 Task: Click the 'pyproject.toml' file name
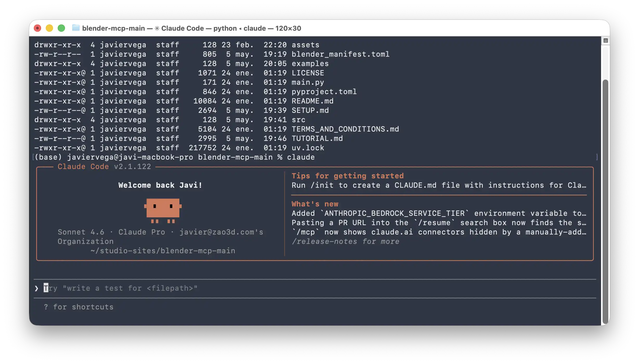(x=324, y=92)
